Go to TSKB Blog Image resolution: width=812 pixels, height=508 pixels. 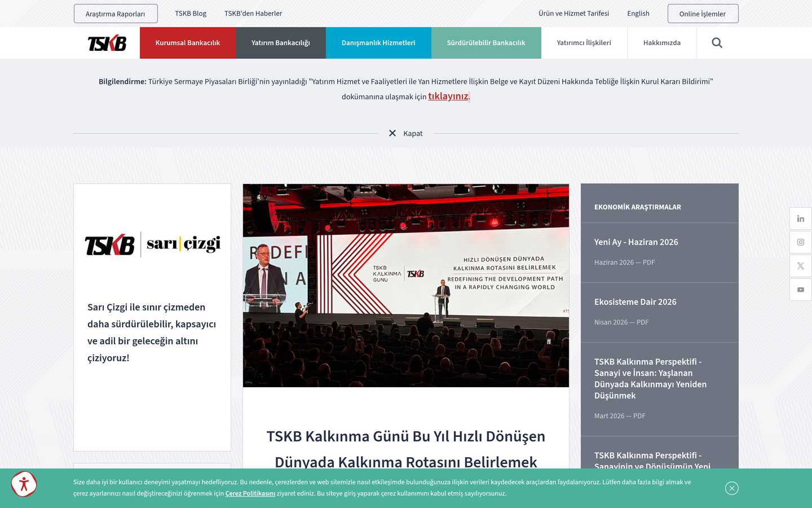pos(191,14)
